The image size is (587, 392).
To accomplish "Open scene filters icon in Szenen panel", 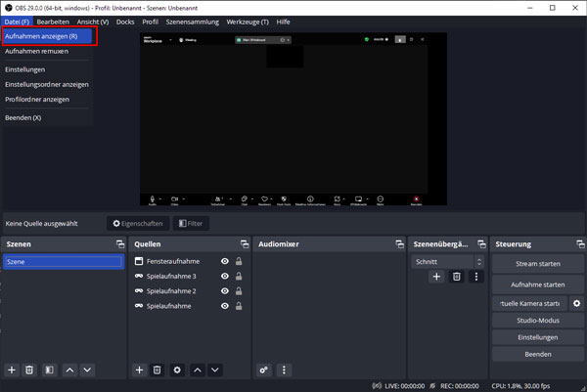I will pos(49,370).
